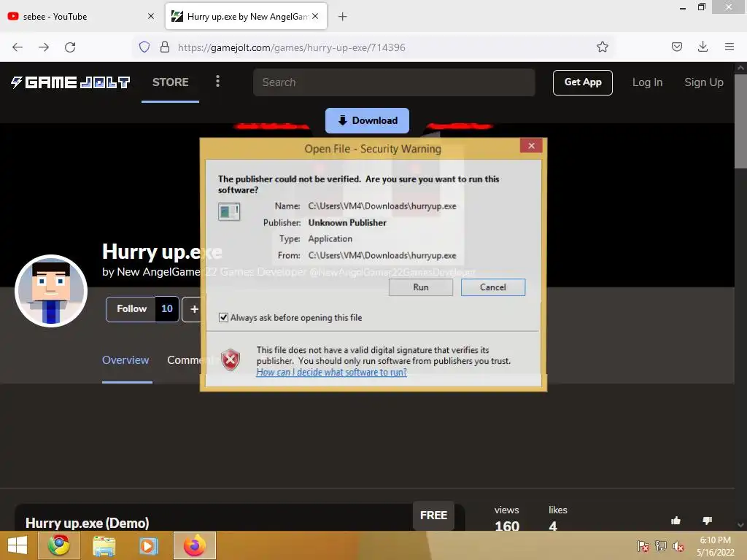The height and width of the screenshot is (560, 747).
Task: Click the blue Download button
Action: (368, 120)
